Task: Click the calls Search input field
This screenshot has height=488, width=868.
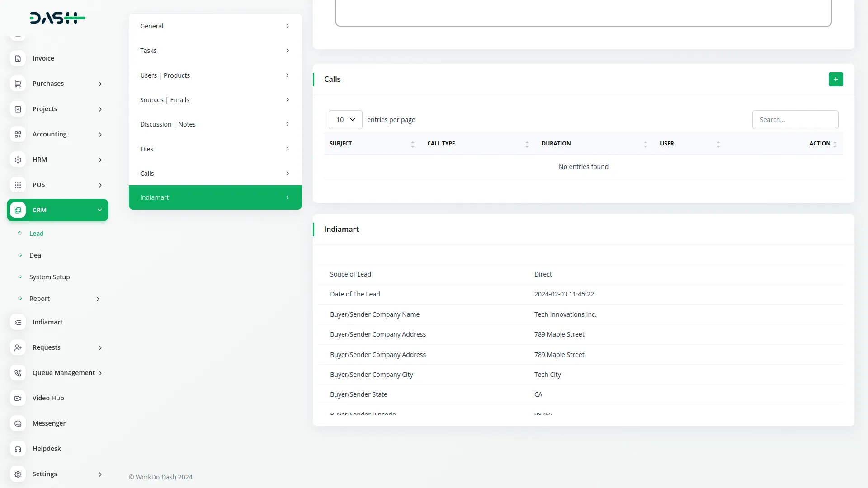Action: [795, 120]
